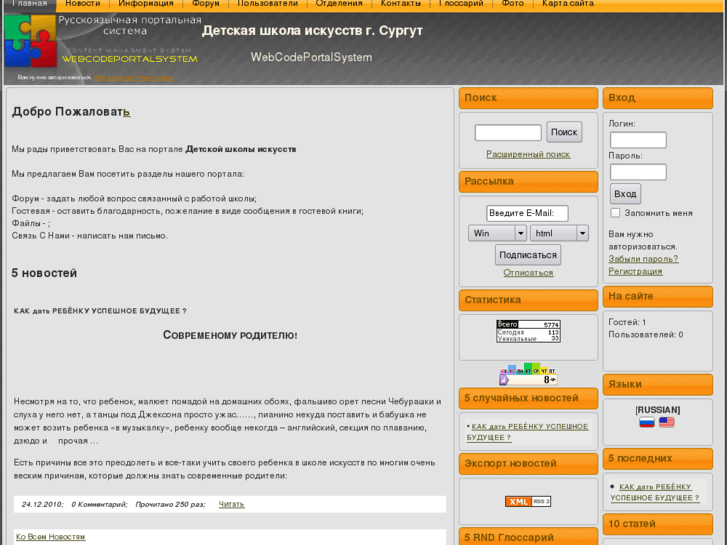Screen dimensions: 727x545
Task: Open the Глоссарий menu item
Action: point(461,4)
